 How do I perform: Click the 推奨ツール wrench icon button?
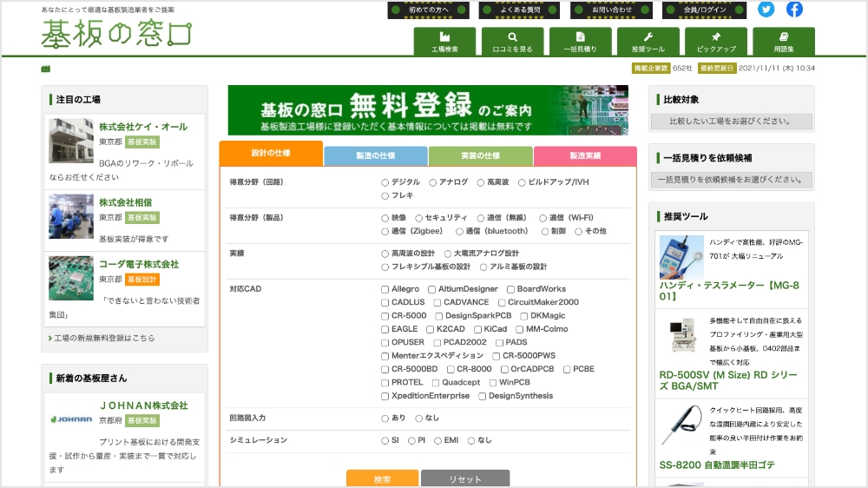[648, 41]
